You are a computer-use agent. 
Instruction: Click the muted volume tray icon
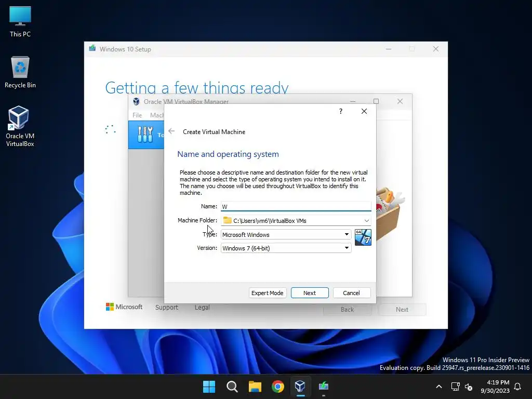pyautogui.click(x=469, y=387)
